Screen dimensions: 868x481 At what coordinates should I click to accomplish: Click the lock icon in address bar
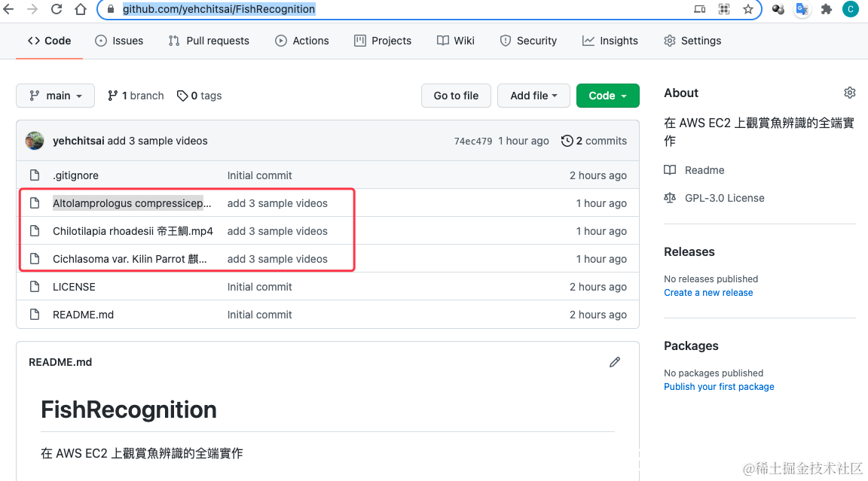pos(111,9)
